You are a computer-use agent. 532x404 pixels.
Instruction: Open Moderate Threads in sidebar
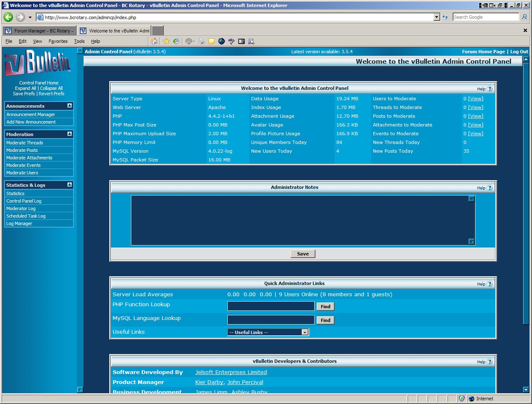(25, 143)
